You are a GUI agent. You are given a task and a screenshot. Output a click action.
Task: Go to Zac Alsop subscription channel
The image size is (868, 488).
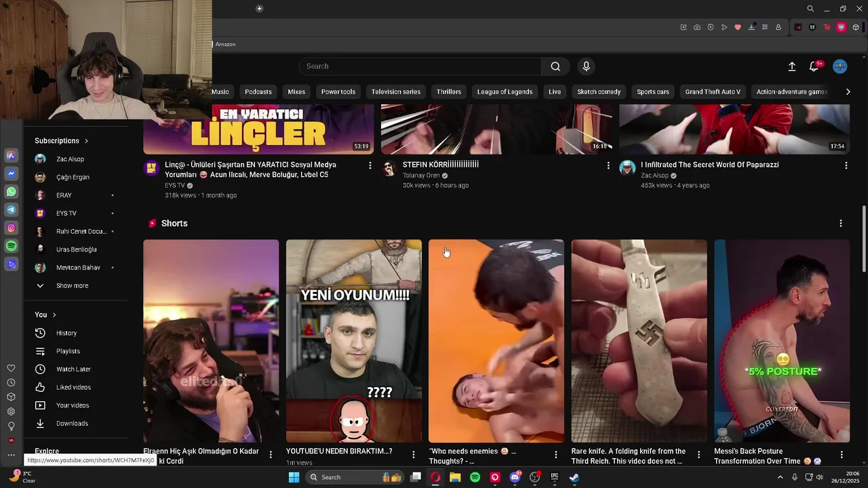[x=70, y=159]
